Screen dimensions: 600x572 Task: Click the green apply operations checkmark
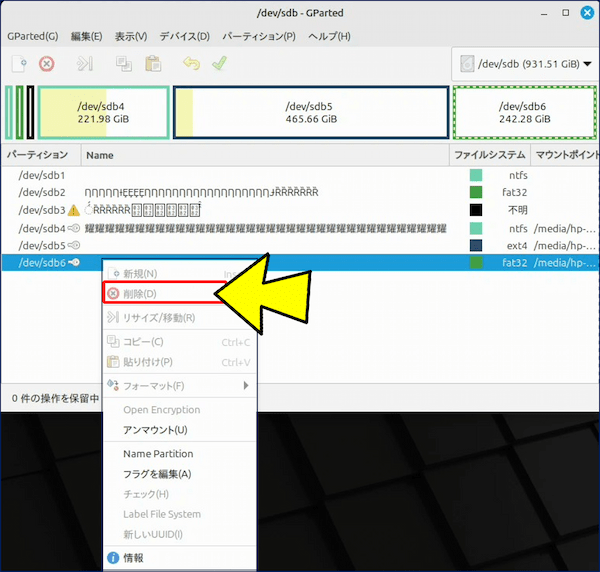218,64
